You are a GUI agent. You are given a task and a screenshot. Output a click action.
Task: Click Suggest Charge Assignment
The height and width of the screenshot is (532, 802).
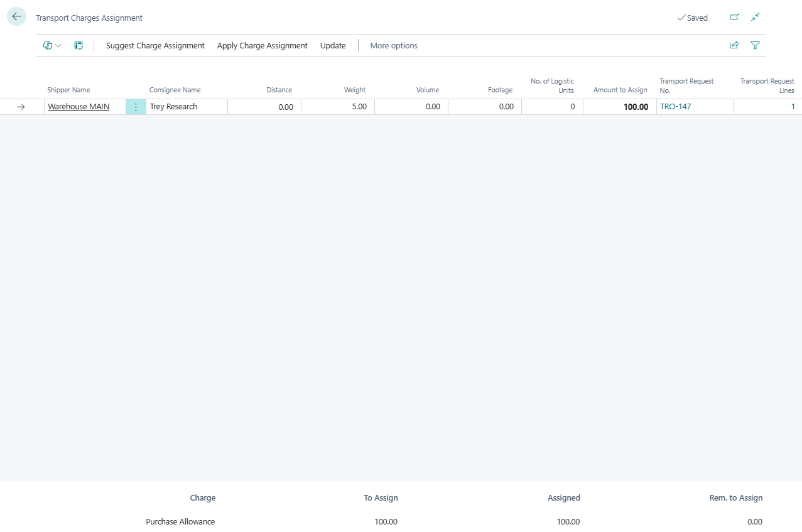155,46
